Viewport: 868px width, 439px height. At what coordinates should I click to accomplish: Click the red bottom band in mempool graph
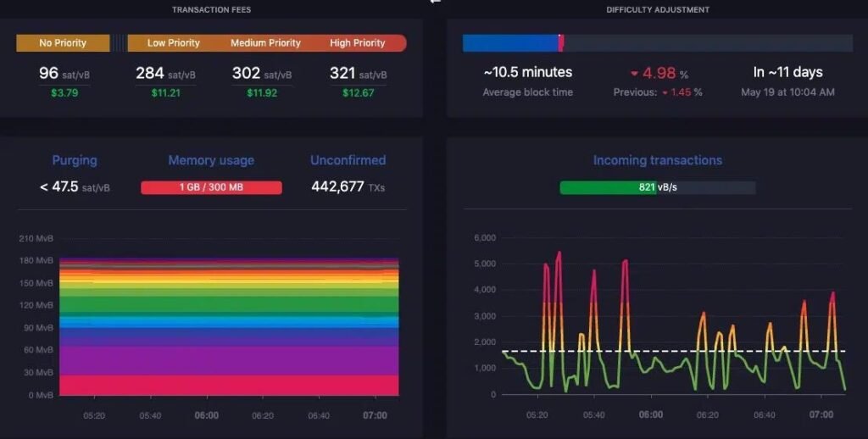[x=229, y=385]
